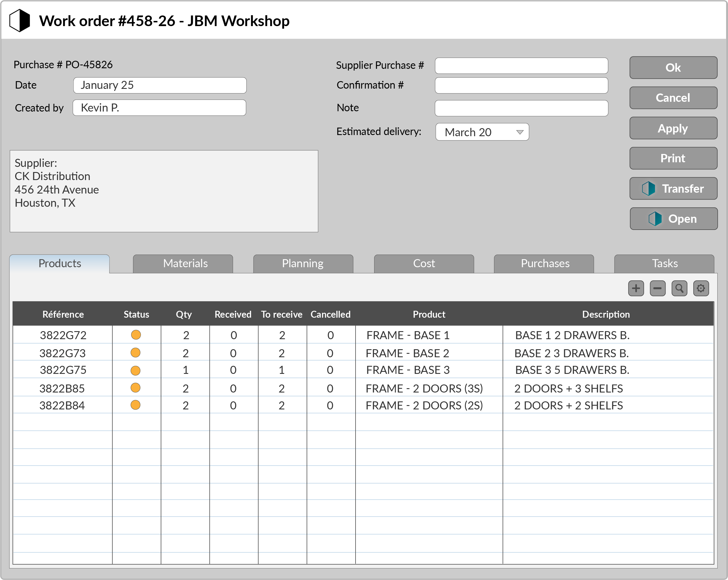Click status dot for 3822G75
The image size is (728, 580).
point(136,370)
